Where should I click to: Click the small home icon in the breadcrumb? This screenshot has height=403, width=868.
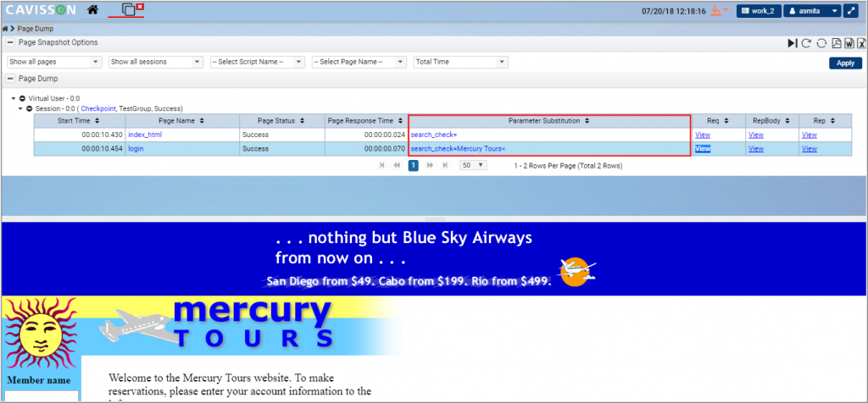5,28
